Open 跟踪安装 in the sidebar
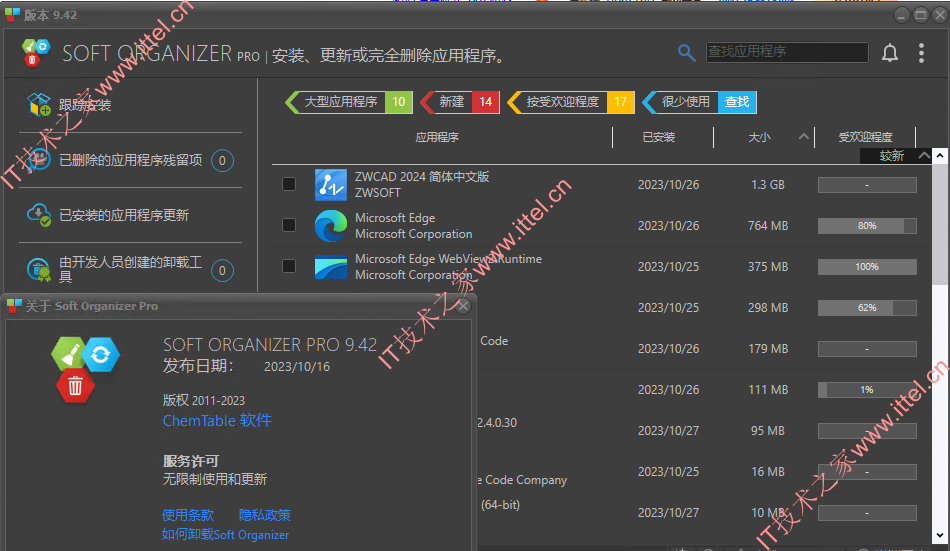Image resolution: width=950 pixels, height=551 pixels. (85, 105)
